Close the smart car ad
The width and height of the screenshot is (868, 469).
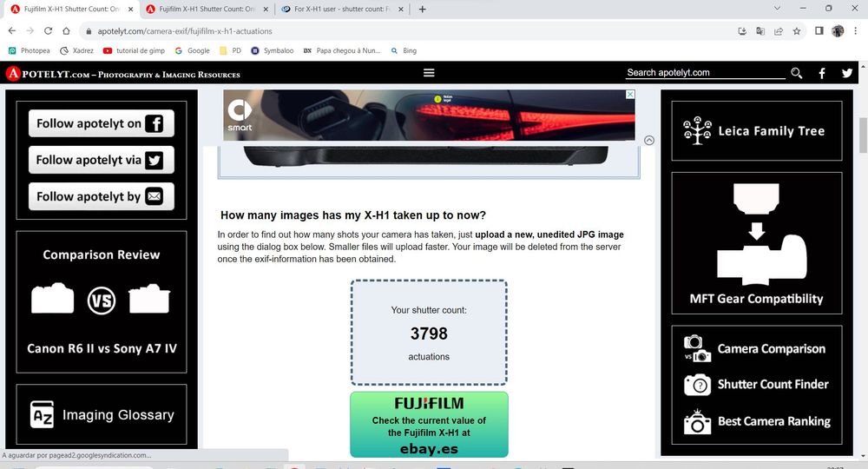click(630, 94)
